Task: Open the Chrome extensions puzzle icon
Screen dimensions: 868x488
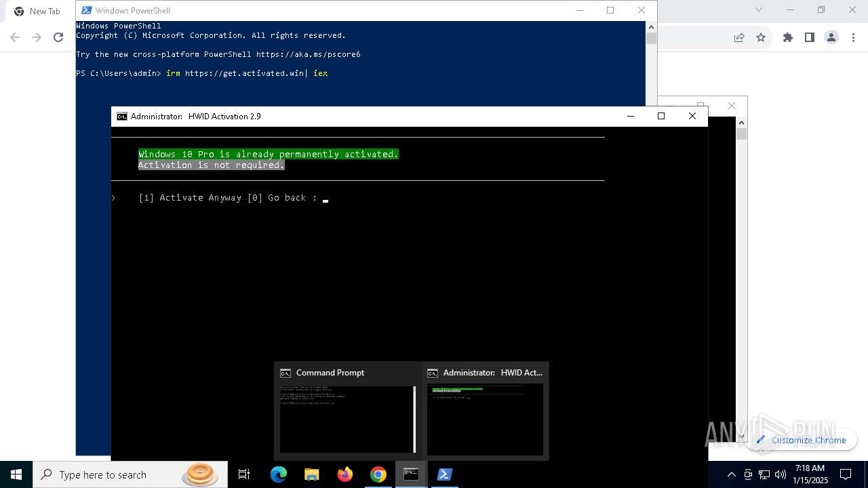Action: [788, 37]
